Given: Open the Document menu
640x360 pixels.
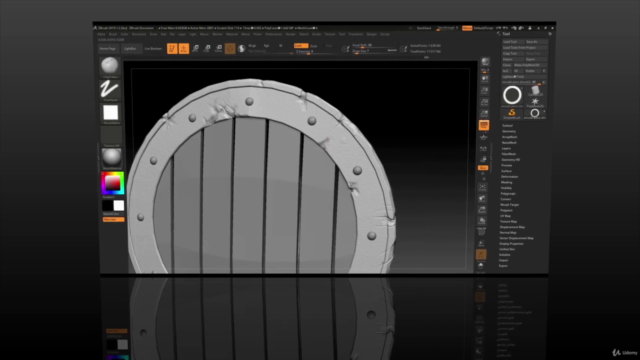Looking at the screenshot, I should 139,34.
